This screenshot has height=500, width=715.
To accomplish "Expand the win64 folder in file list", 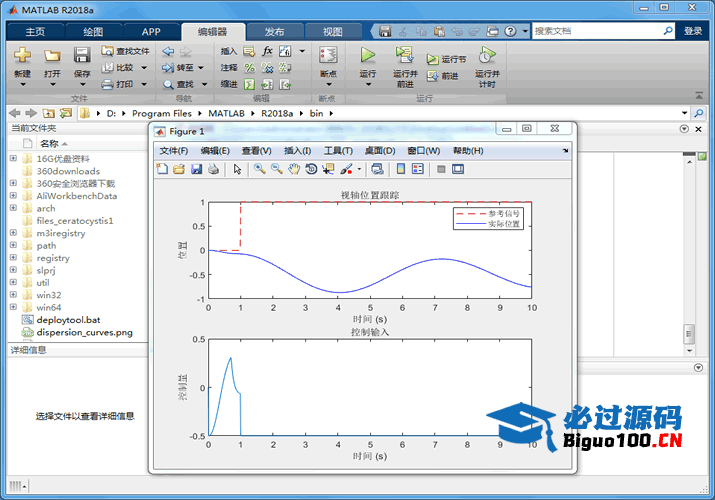I will [x=13, y=308].
